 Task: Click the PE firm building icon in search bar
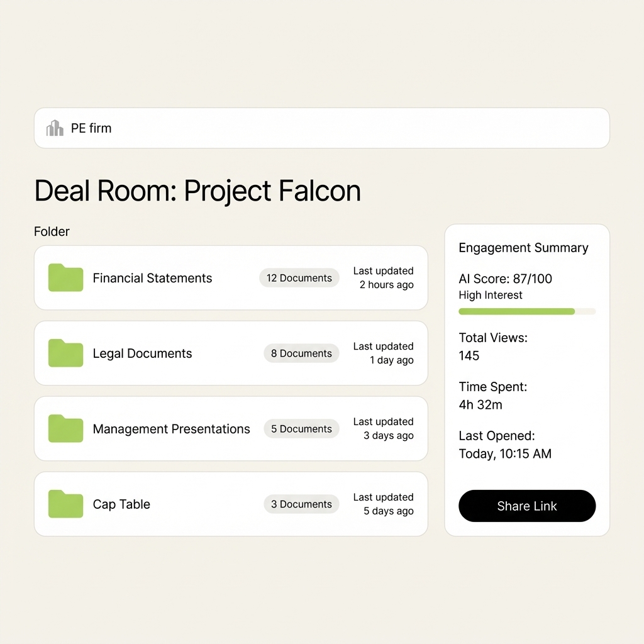pos(54,128)
